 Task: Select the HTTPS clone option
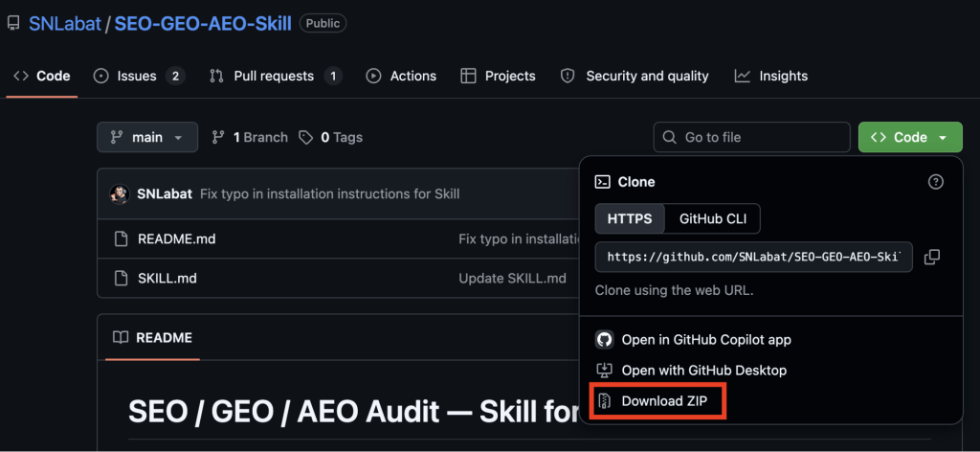click(630, 218)
